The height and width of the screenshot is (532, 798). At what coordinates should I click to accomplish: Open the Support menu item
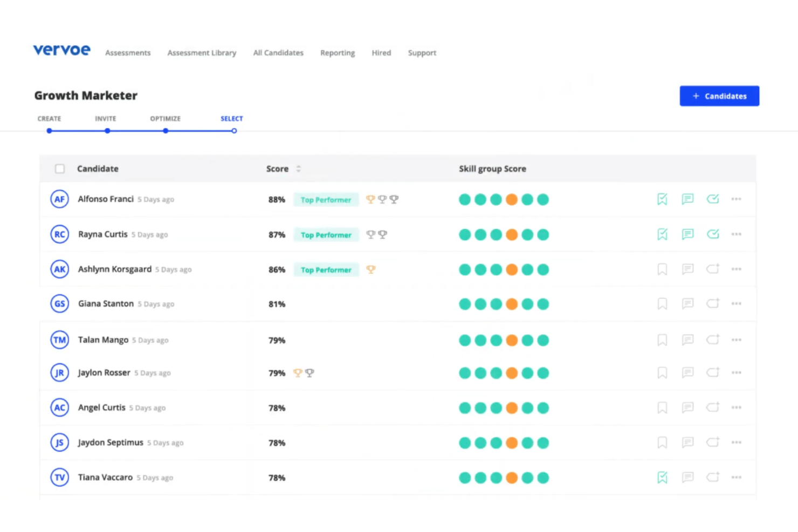422,53
